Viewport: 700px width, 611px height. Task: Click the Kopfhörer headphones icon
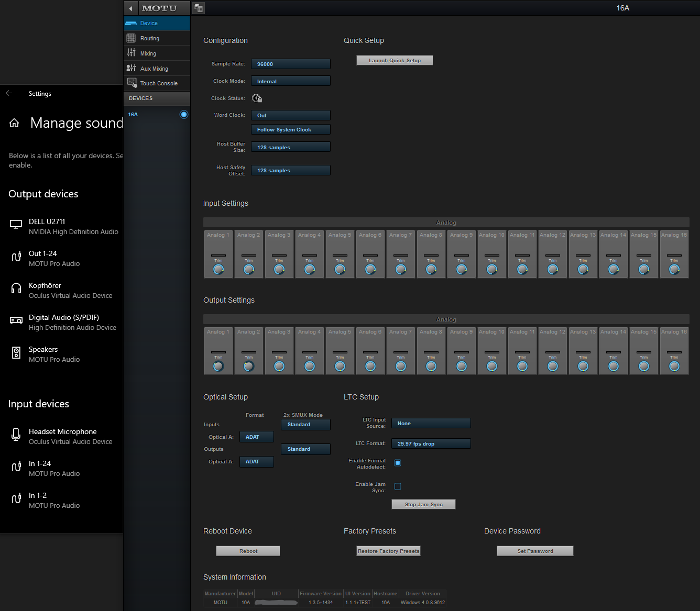pyautogui.click(x=16, y=288)
